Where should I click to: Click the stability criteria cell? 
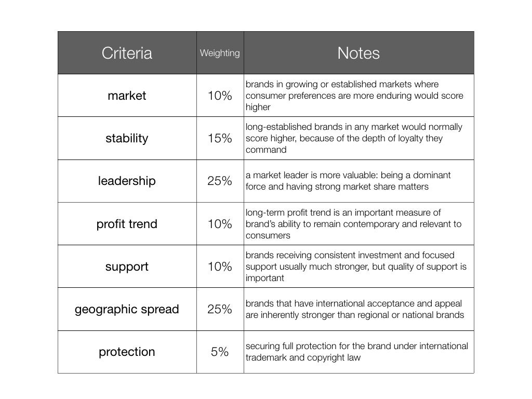tap(127, 138)
